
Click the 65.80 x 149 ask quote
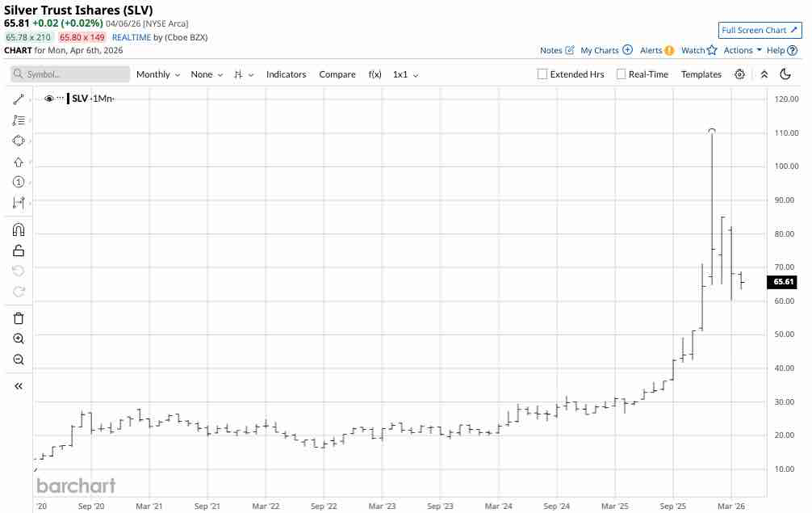click(82, 37)
